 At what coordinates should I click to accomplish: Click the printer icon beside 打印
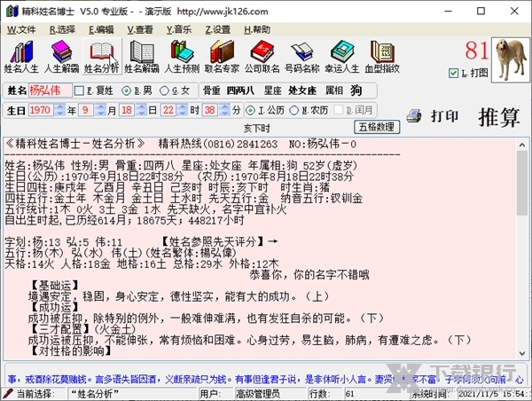414,116
